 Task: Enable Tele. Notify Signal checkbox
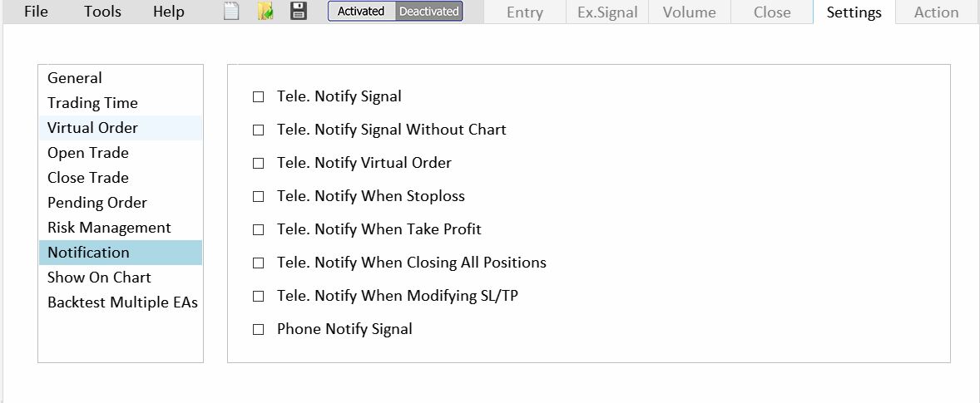pyautogui.click(x=258, y=96)
